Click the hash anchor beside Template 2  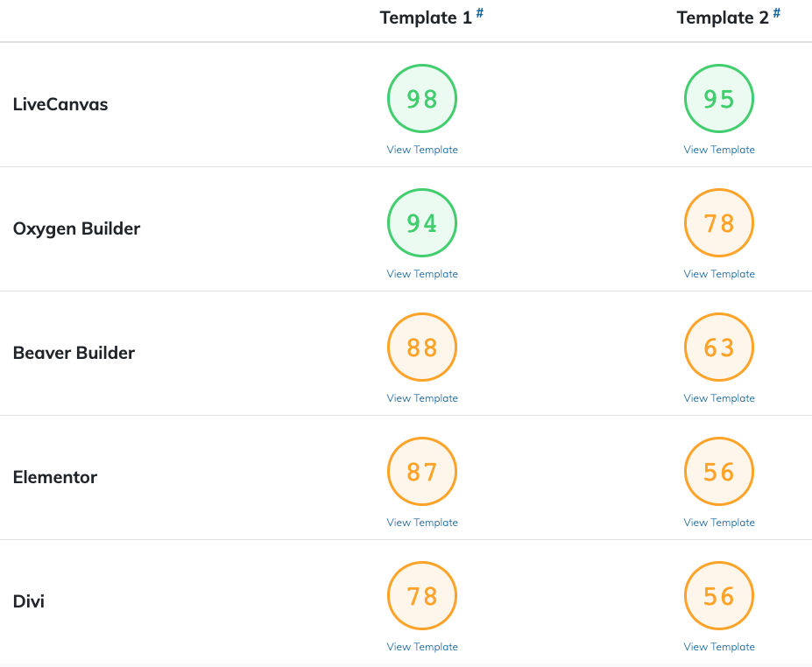777,13
